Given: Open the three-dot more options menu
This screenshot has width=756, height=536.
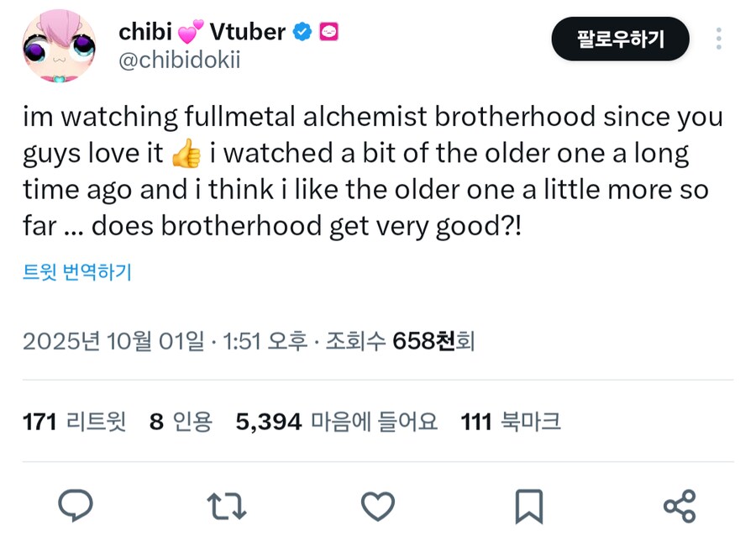Looking at the screenshot, I should coord(718,39).
